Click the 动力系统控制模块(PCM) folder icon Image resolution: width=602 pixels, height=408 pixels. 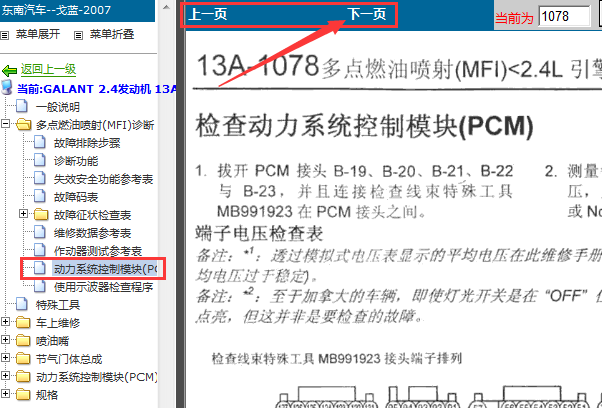[x=23, y=377]
